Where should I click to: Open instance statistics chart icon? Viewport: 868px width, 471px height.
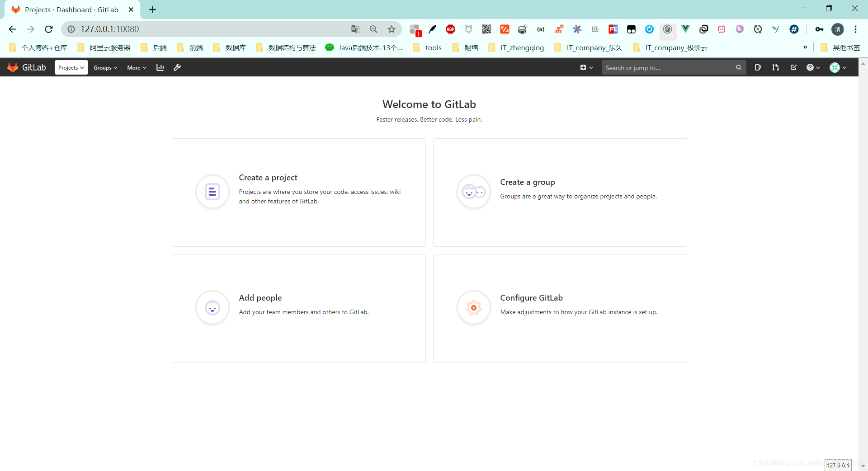(x=160, y=67)
